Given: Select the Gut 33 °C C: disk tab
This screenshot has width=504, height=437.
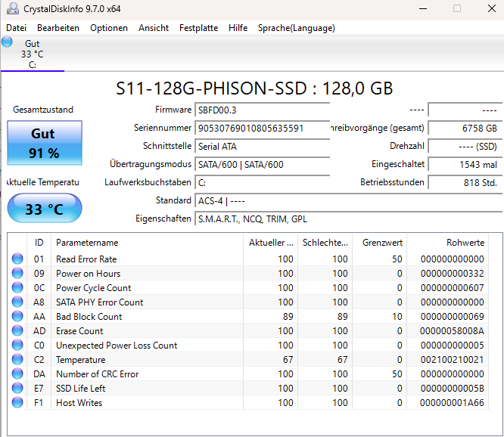Looking at the screenshot, I should coord(33,54).
